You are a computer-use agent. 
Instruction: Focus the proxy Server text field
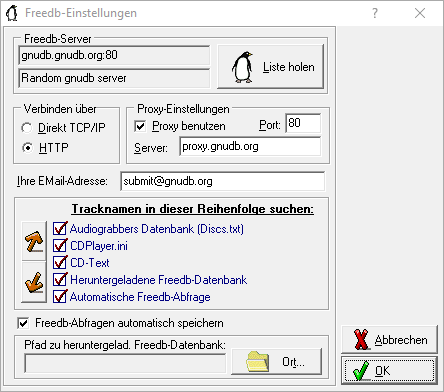[250, 146]
